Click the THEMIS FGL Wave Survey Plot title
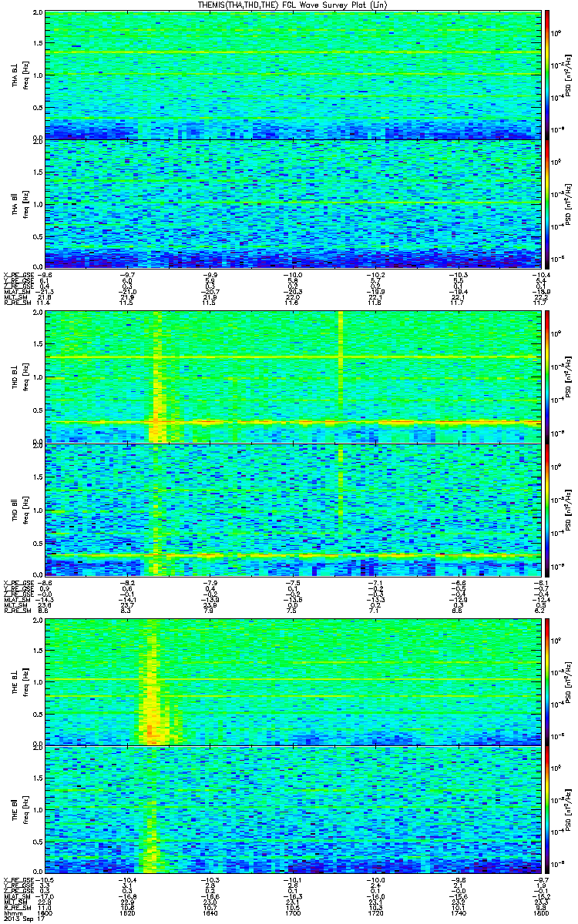 294,5
